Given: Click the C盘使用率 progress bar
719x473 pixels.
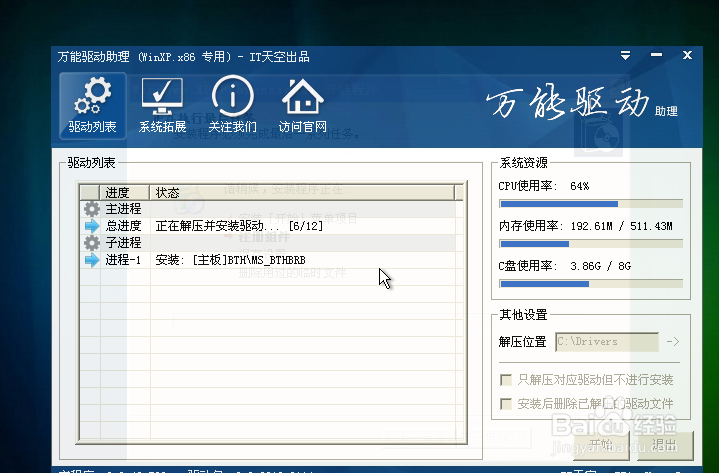Looking at the screenshot, I should [591, 284].
